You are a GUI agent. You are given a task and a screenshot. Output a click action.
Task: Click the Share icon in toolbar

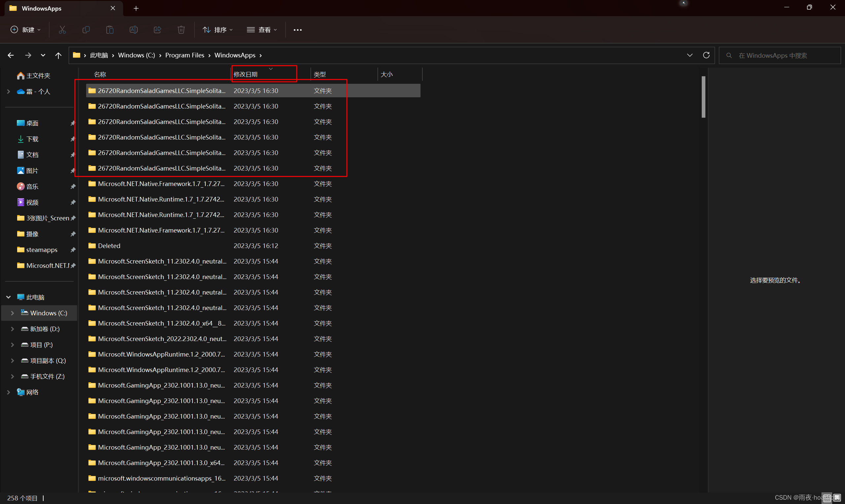tap(157, 30)
